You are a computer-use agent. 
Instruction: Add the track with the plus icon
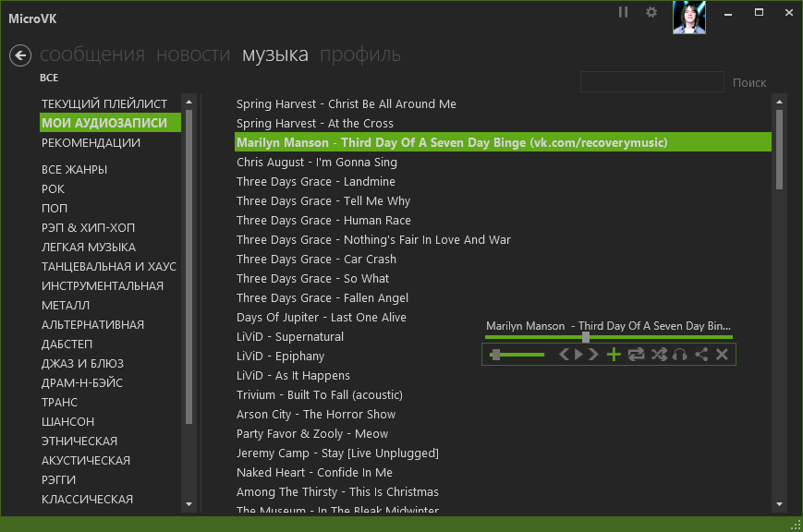614,355
